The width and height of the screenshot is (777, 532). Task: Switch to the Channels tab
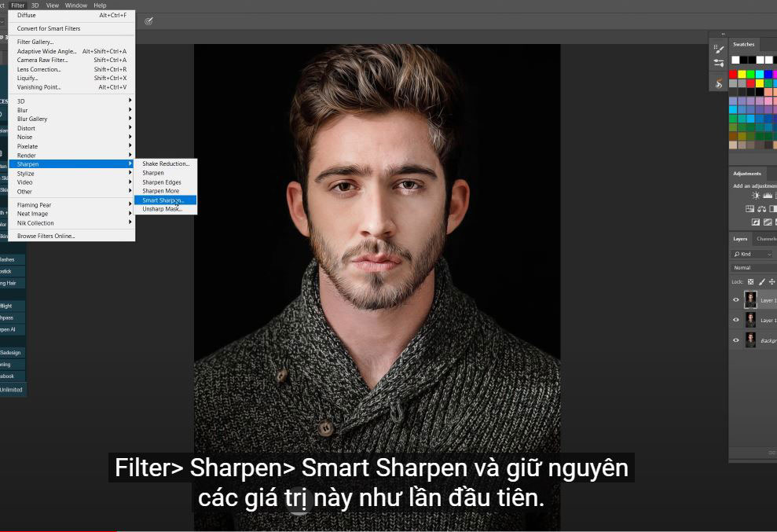point(766,238)
